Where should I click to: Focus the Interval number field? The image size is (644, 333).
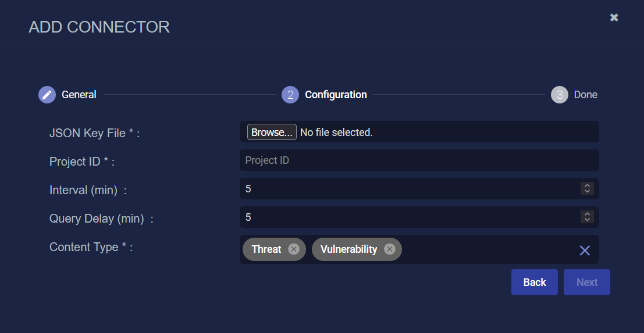click(x=411, y=189)
